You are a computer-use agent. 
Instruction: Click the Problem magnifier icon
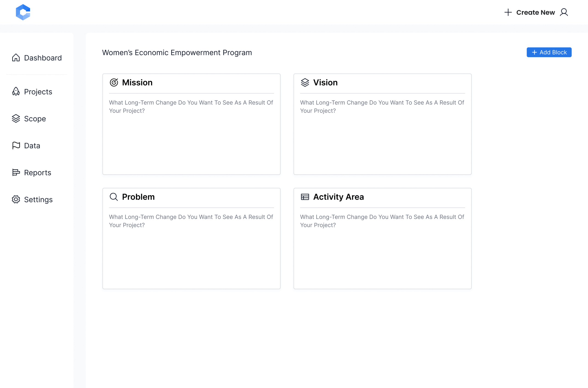pyautogui.click(x=114, y=197)
